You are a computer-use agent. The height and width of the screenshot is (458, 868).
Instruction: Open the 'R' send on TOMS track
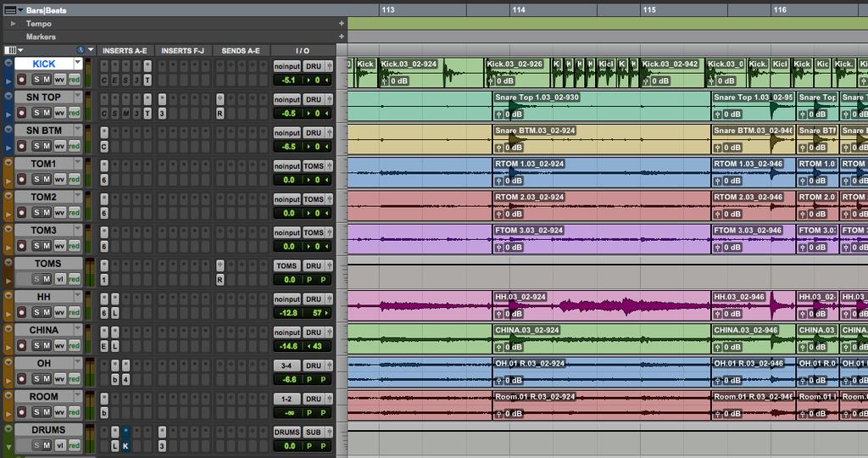point(220,280)
